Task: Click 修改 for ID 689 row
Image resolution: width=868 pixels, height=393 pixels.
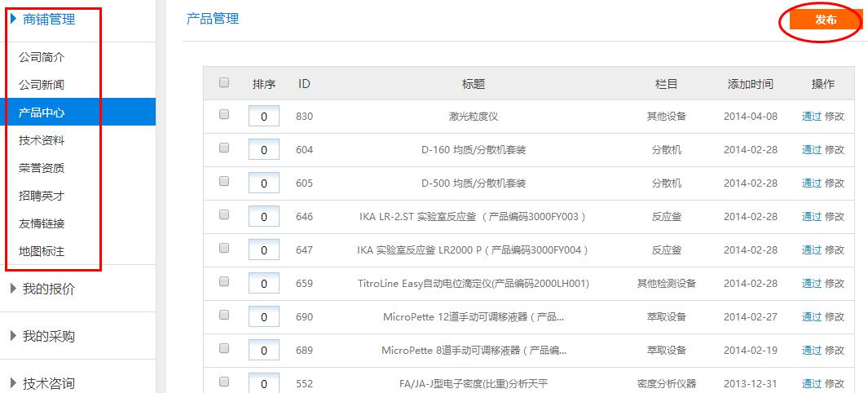Action: pos(835,350)
